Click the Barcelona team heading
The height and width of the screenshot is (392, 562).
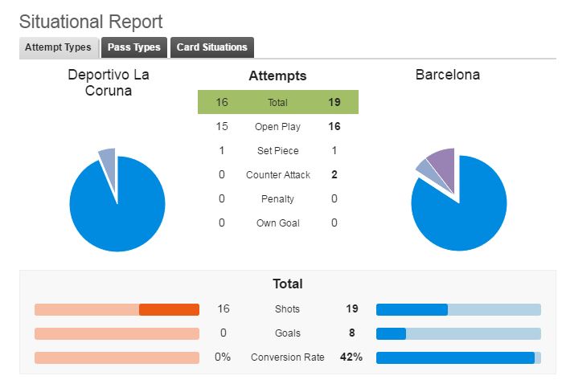pyautogui.click(x=447, y=75)
